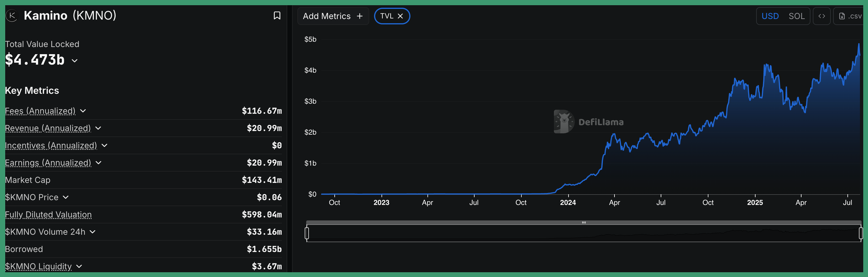The width and height of the screenshot is (868, 277).
Task: Expand $KMNO Liquidity details
Action: pyautogui.click(x=79, y=266)
